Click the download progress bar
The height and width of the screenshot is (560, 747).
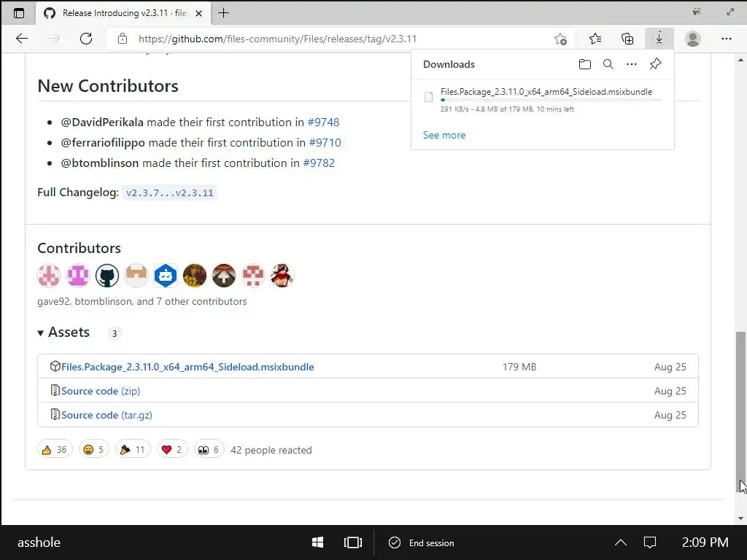point(551,100)
